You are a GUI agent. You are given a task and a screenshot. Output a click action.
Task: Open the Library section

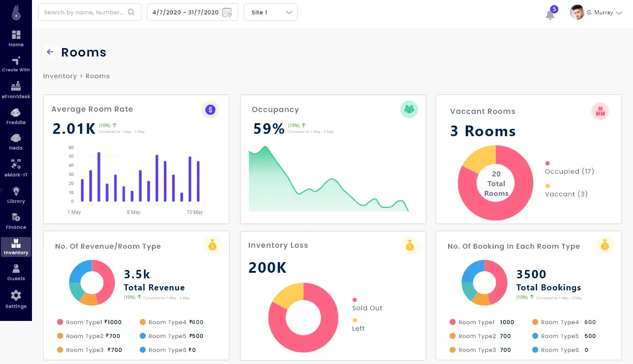(16, 195)
